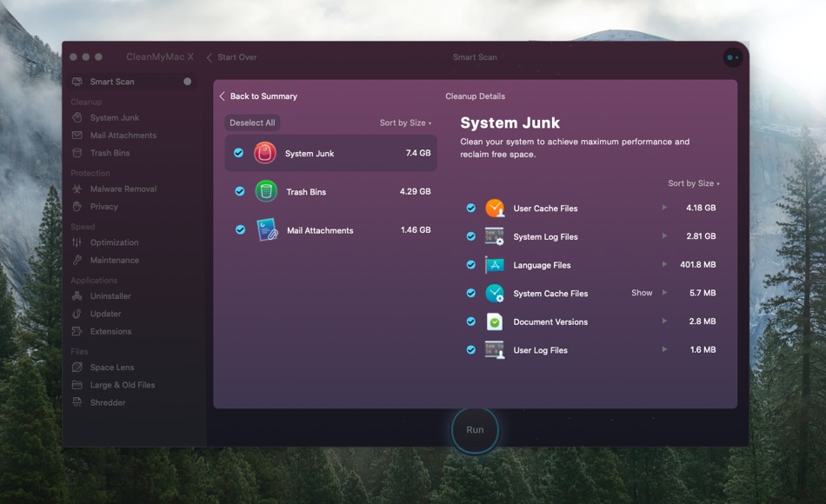Click the Smart Scan monitor icon in sidebar
Screen dimensions: 826x504
(x=77, y=82)
